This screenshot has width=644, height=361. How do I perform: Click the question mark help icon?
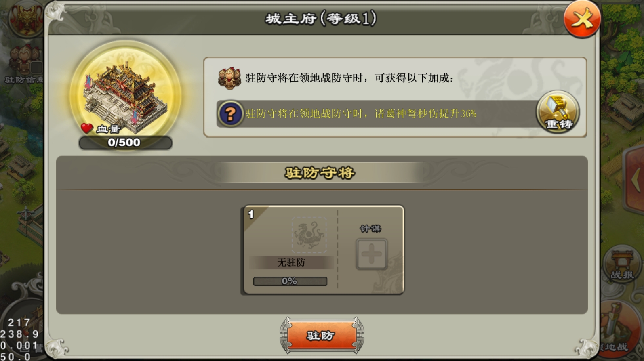pos(230,114)
